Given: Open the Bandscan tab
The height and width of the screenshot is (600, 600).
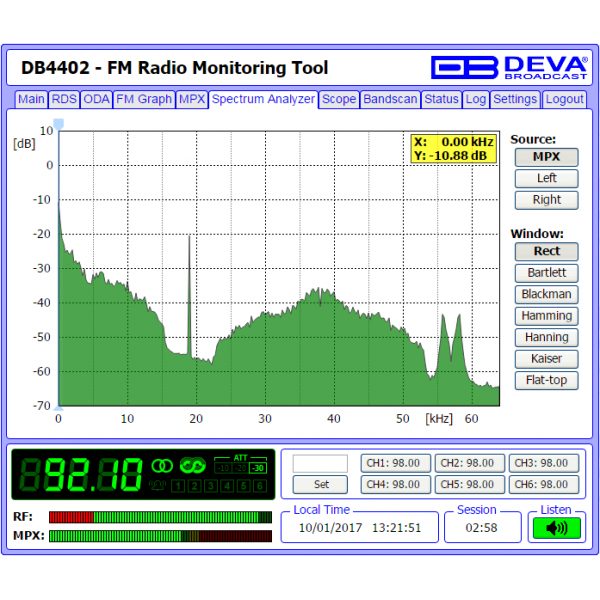Looking at the screenshot, I should coord(390,99).
